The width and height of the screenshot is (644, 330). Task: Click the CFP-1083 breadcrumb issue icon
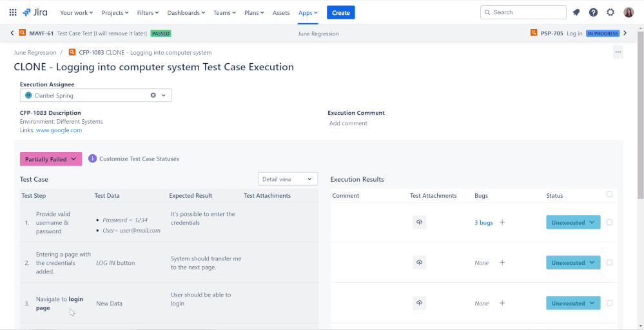pyautogui.click(x=72, y=52)
